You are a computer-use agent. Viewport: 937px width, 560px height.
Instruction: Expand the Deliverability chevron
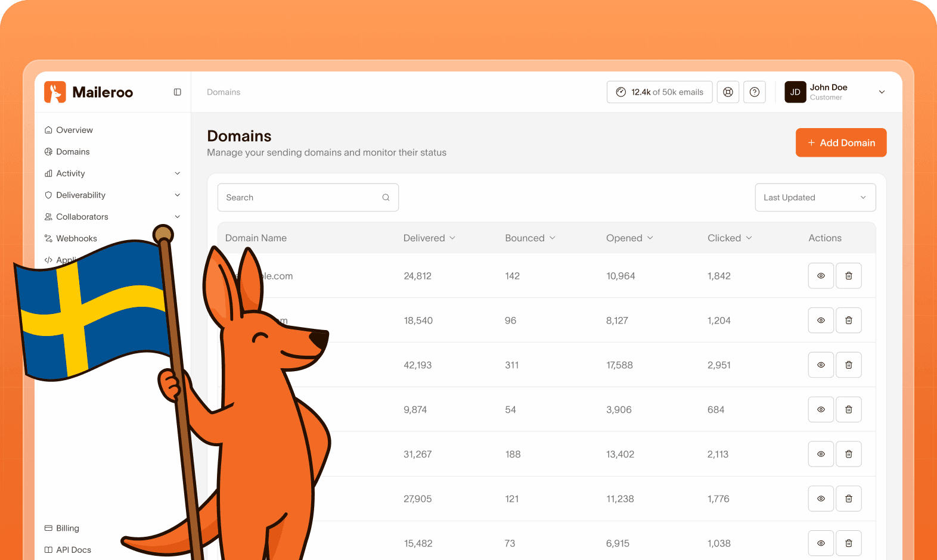178,195
